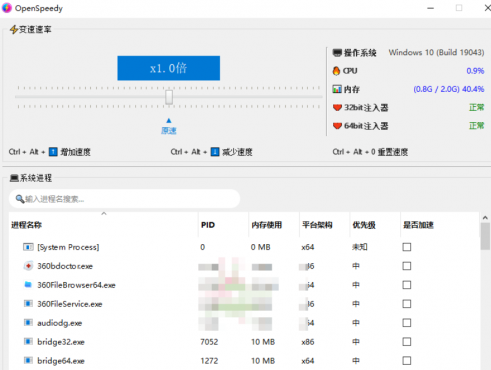Enable acceleration for audiodg.exe
This screenshot has height=370, width=491.
pos(407,323)
